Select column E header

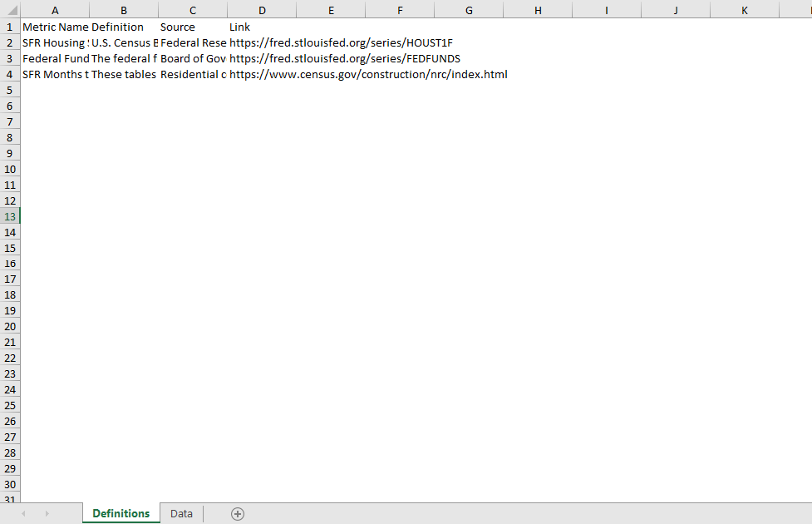331,10
